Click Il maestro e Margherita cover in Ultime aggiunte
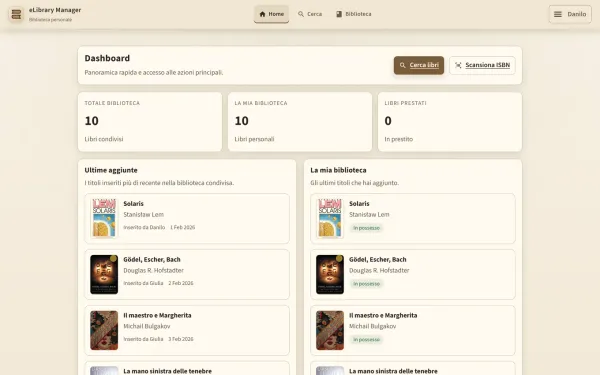The height and width of the screenshot is (375, 600). (104, 330)
